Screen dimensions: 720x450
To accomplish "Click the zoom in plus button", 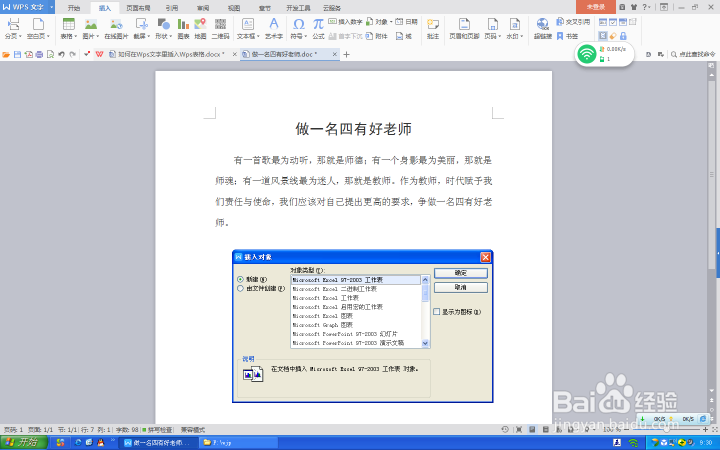I will point(705,430).
